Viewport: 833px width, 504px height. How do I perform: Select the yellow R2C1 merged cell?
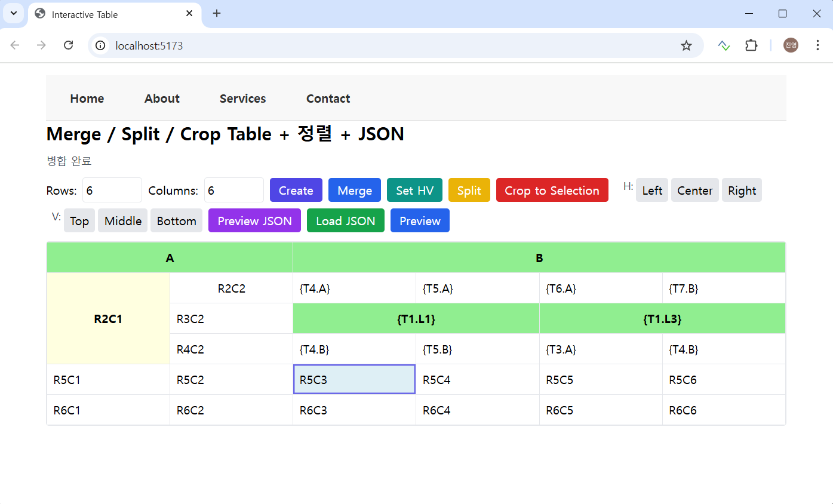pos(108,319)
